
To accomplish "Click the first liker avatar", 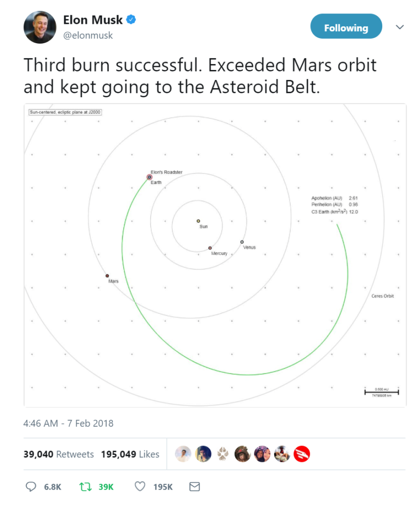I will [183, 454].
